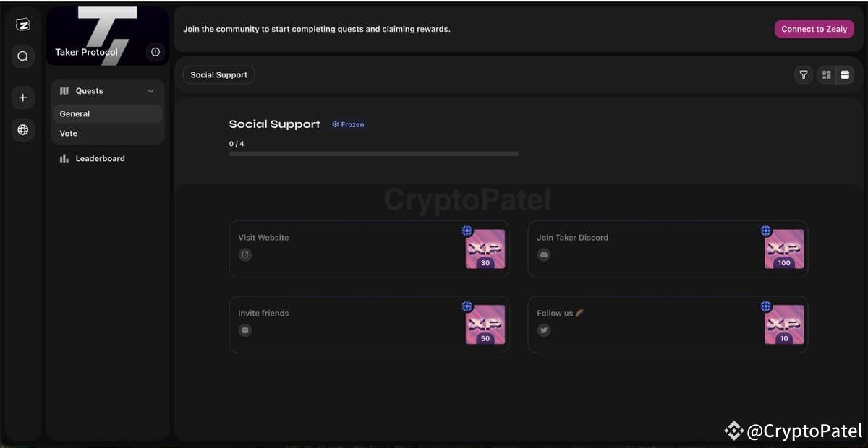Viewport: 868px width, 448px height.
Task: Click the 10 XP reward thumbnail
Action: click(x=784, y=325)
